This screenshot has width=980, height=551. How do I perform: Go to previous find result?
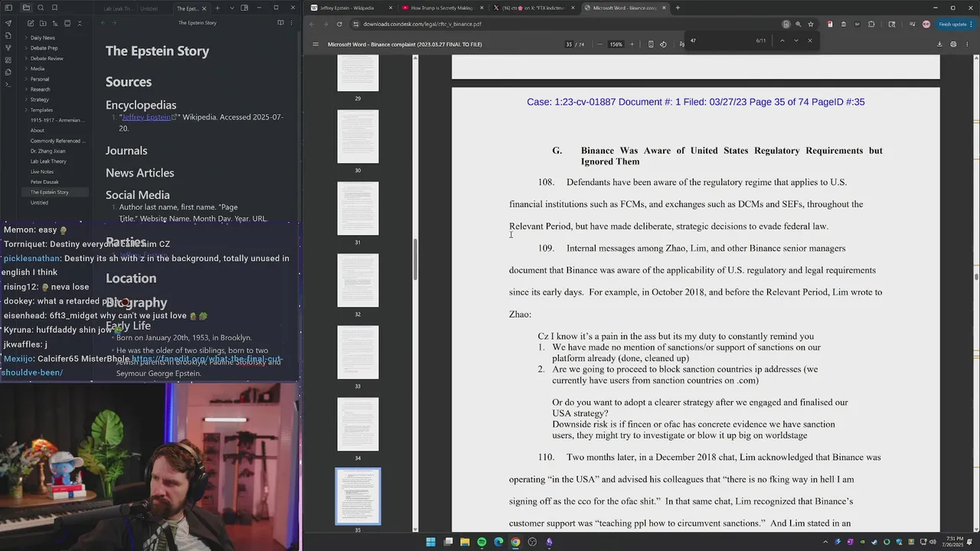[782, 41]
